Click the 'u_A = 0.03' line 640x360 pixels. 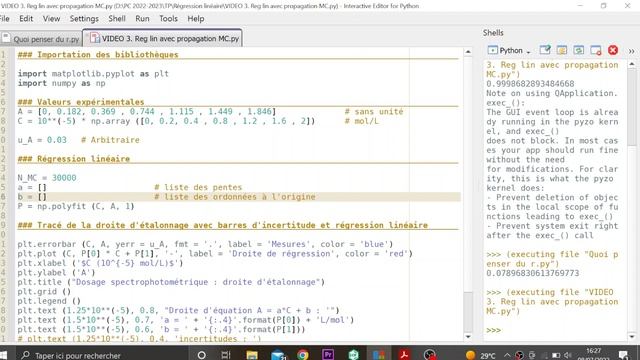click(42, 140)
